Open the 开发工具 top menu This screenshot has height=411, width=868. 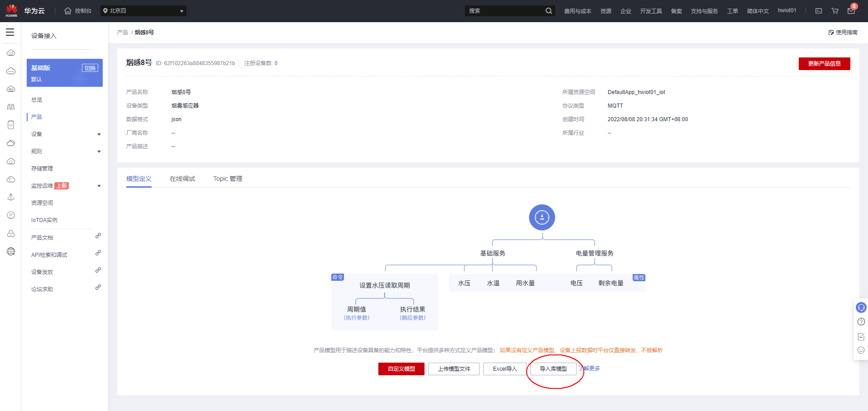[651, 11]
